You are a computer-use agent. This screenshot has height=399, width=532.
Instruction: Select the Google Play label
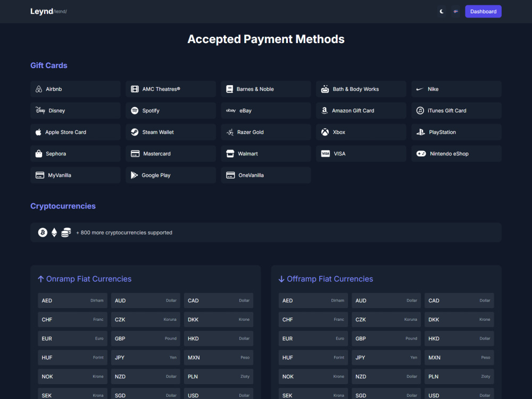(x=156, y=175)
